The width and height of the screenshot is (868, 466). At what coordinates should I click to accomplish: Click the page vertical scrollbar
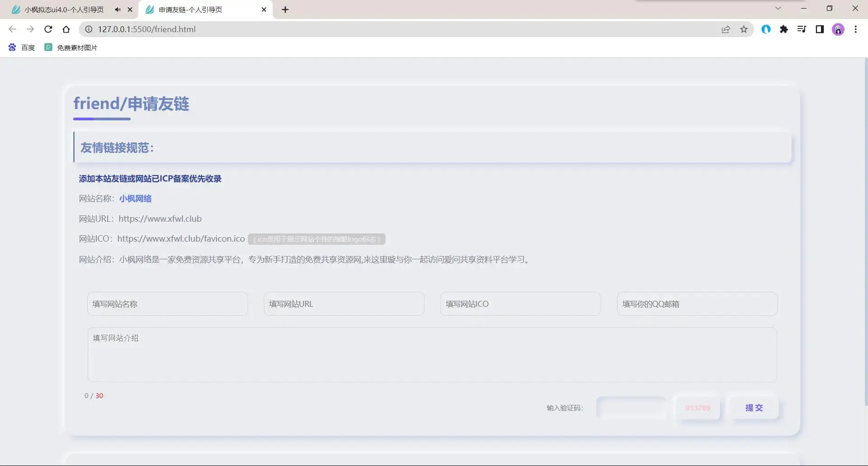[x=865, y=226]
